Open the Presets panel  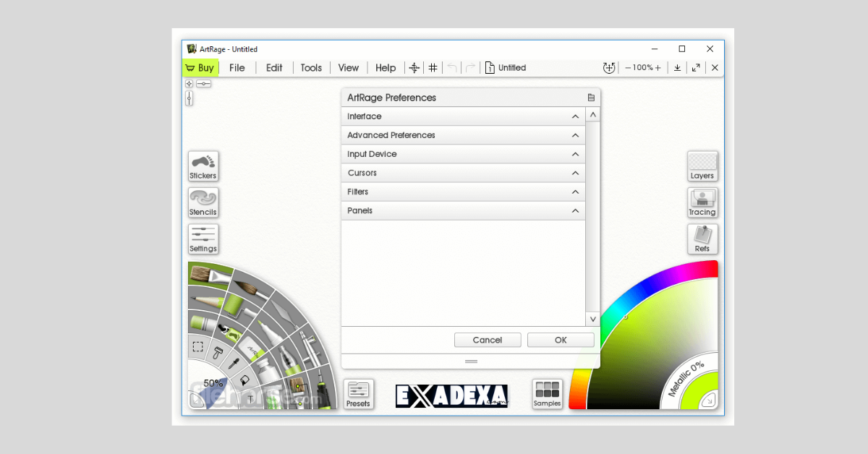[x=359, y=394]
